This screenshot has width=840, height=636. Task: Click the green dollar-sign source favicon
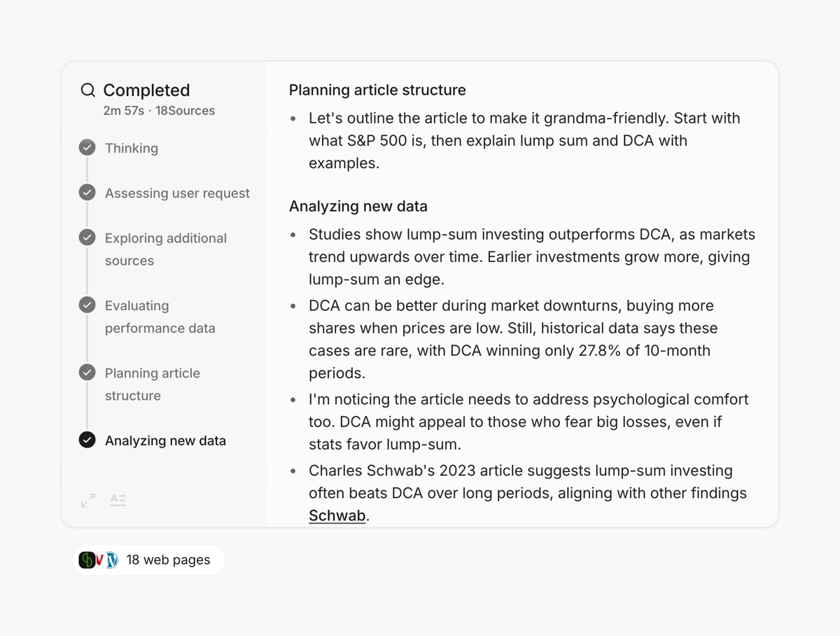coord(87,560)
